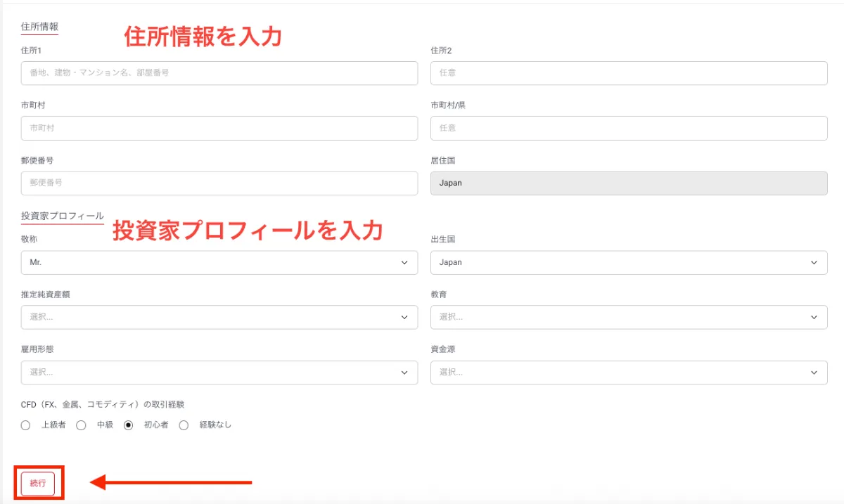Image resolution: width=844 pixels, height=504 pixels.
Task: Click the 続行 (continue) button
Action: [x=38, y=483]
